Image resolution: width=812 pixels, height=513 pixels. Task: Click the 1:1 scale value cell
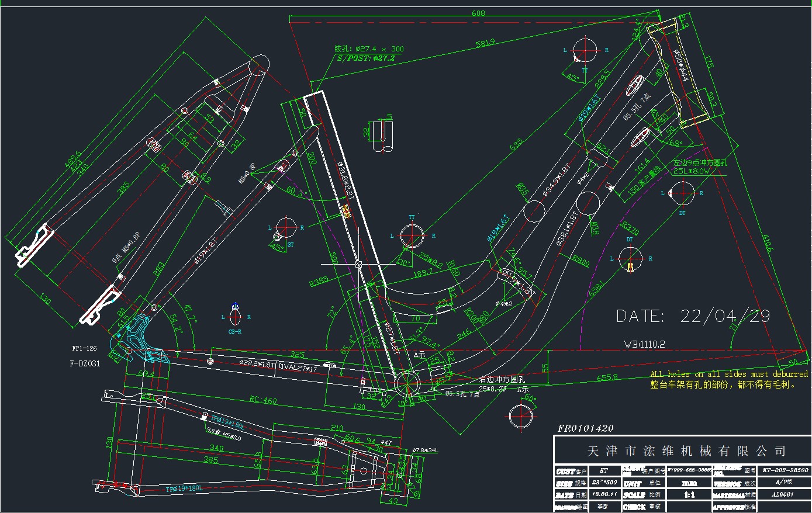pyautogui.click(x=690, y=494)
